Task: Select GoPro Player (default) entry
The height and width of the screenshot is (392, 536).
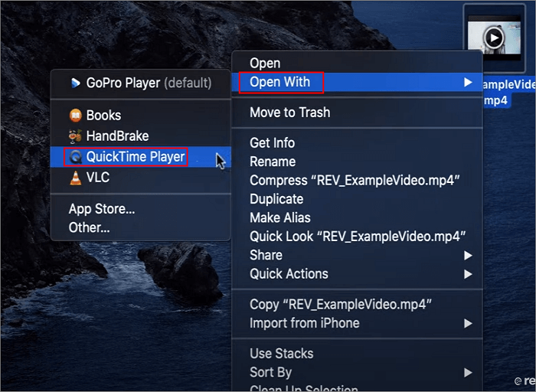Action: pos(141,83)
